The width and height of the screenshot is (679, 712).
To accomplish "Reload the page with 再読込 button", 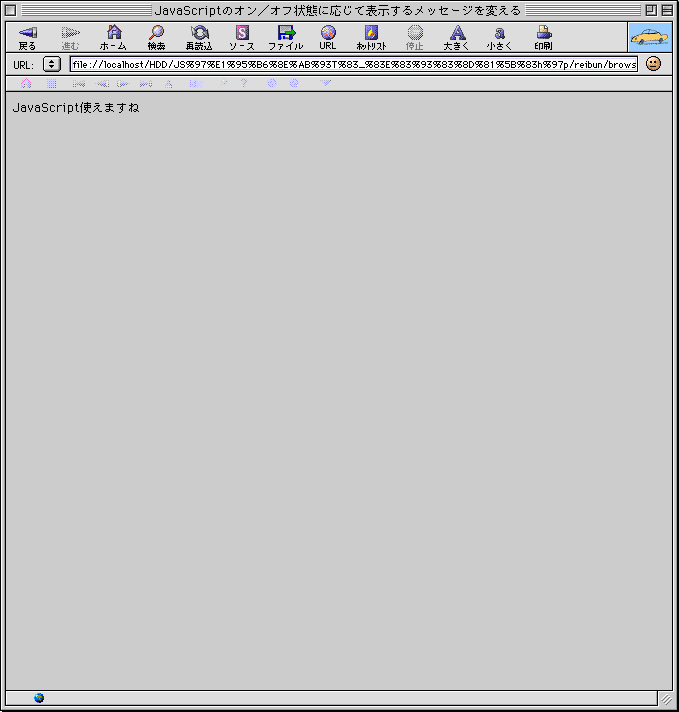I will pos(199,38).
